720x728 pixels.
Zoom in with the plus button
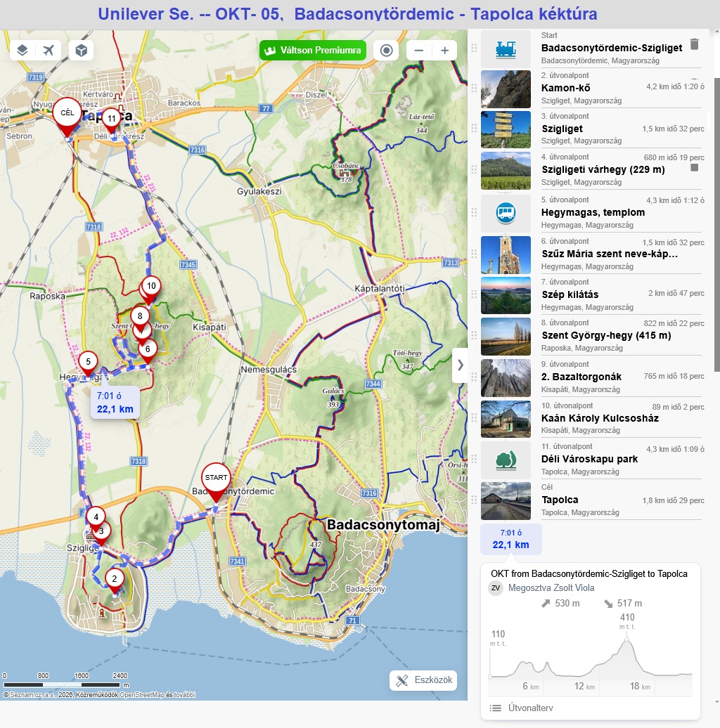(444, 51)
